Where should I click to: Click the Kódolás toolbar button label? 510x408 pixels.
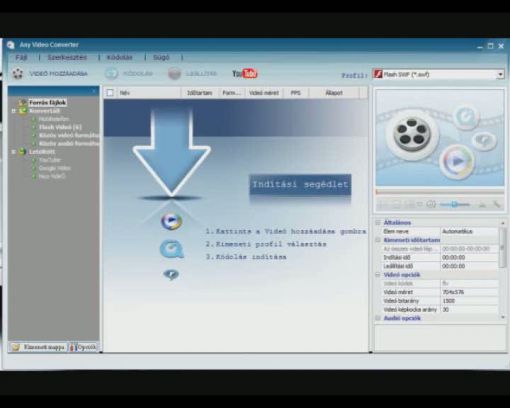point(138,74)
